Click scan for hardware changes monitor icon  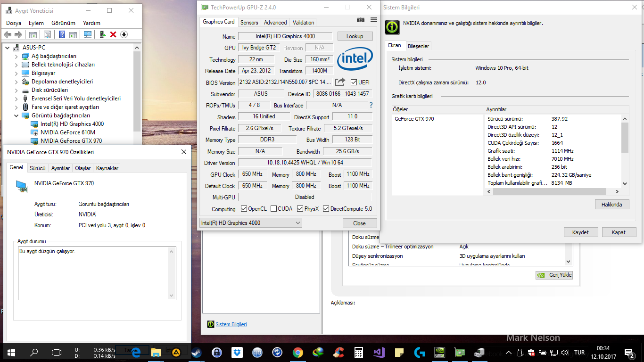[88, 34]
